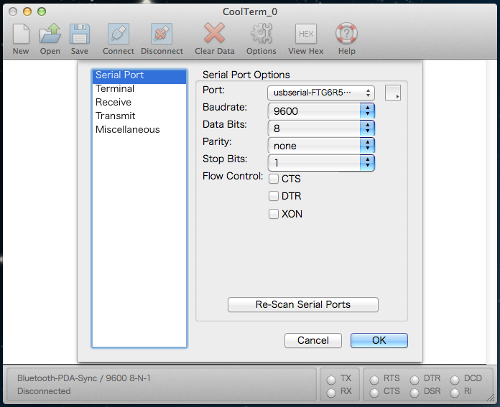Image resolution: width=500 pixels, height=407 pixels.
Task: Select Receive options category
Action: [x=139, y=102]
